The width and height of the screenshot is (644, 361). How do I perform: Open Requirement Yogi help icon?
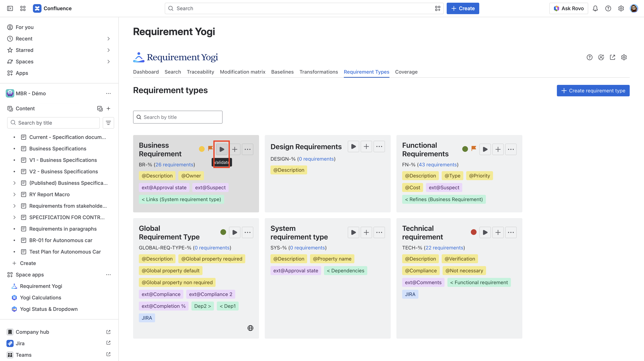click(589, 57)
